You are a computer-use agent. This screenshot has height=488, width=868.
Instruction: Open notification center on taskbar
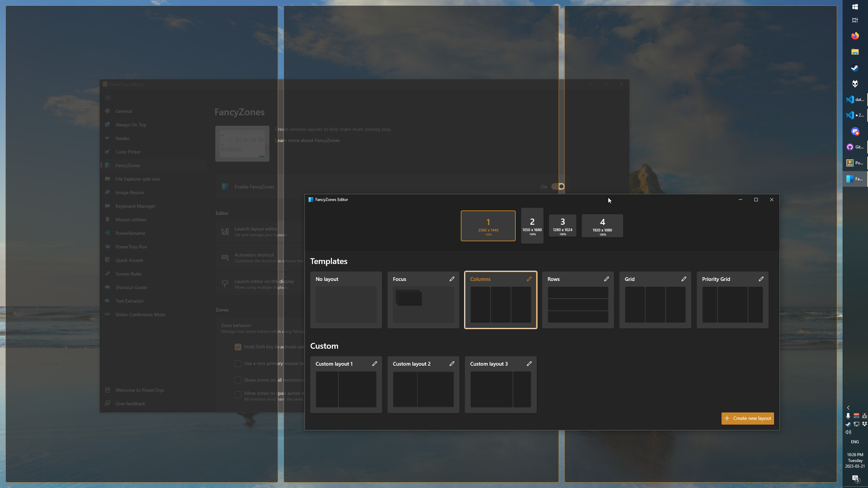[x=855, y=479]
